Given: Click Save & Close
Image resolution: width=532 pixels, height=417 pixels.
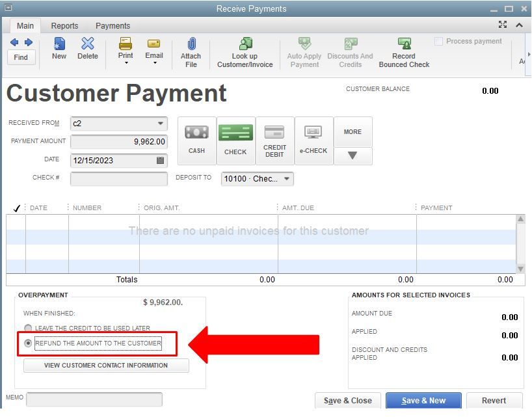Looking at the screenshot, I should (x=348, y=401).
